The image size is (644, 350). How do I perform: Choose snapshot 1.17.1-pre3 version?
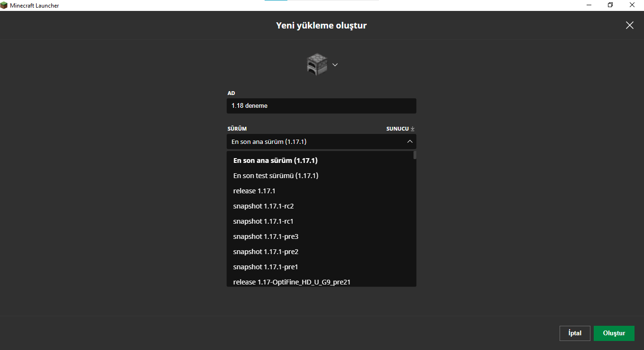(x=322, y=236)
